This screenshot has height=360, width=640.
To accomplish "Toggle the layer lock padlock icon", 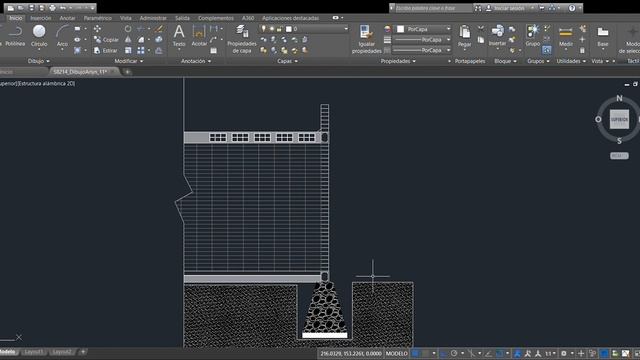I will coord(280,29).
